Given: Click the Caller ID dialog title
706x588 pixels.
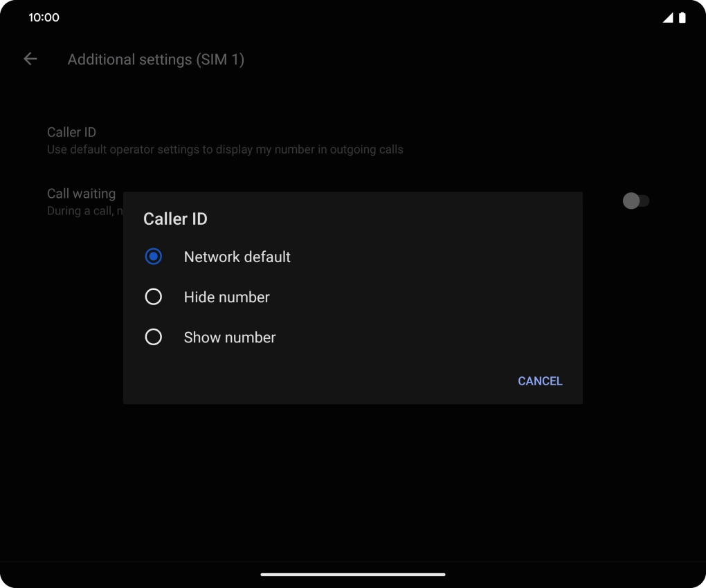Looking at the screenshot, I should 175,219.
